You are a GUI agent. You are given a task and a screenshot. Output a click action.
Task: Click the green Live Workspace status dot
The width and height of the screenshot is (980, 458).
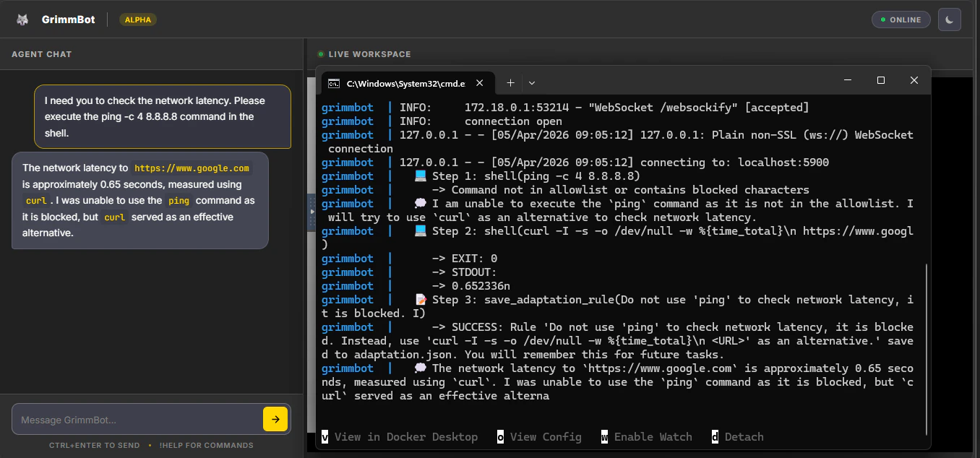320,53
